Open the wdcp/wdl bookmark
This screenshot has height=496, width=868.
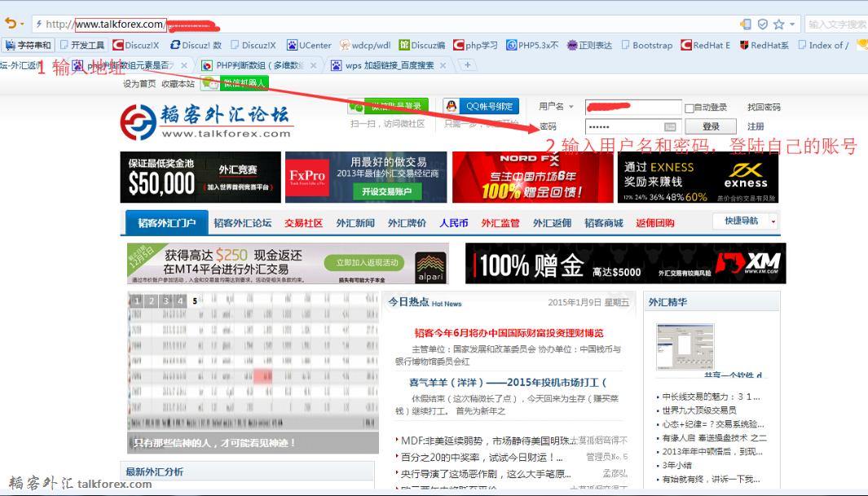pyautogui.click(x=365, y=46)
